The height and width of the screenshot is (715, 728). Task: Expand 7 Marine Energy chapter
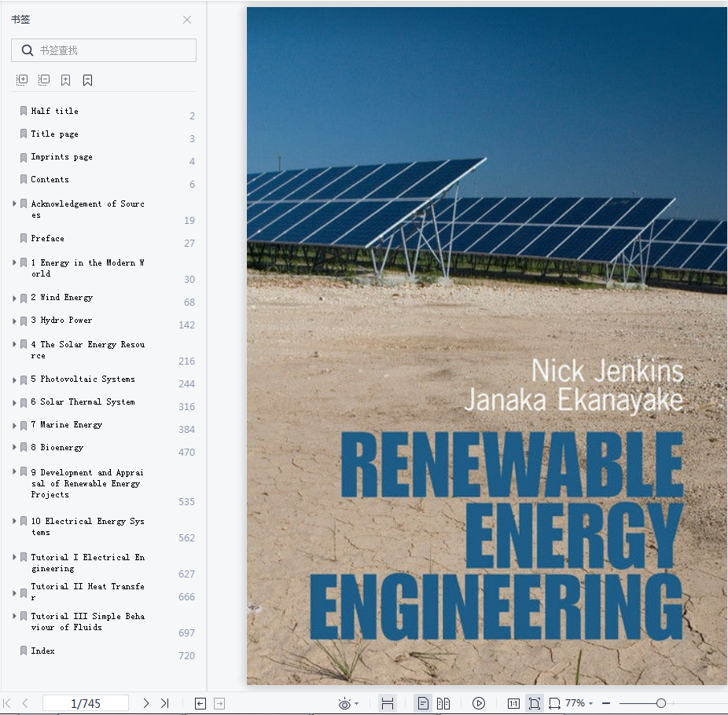(x=14, y=425)
